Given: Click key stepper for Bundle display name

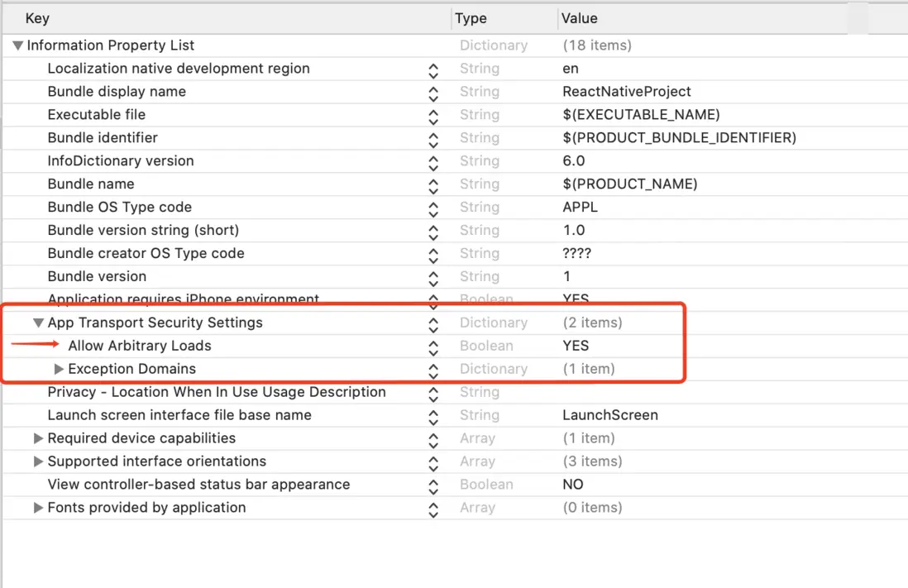Looking at the screenshot, I should [433, 92].
